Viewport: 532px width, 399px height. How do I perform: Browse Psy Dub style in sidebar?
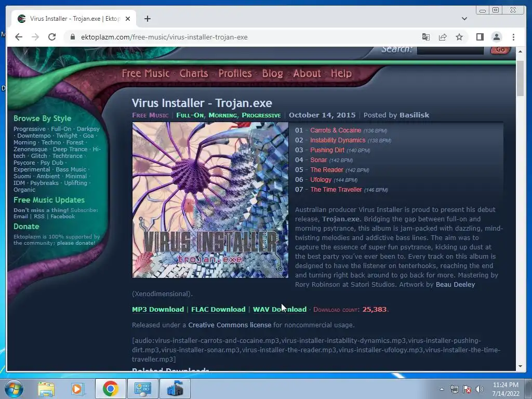(x=51, y=163)
